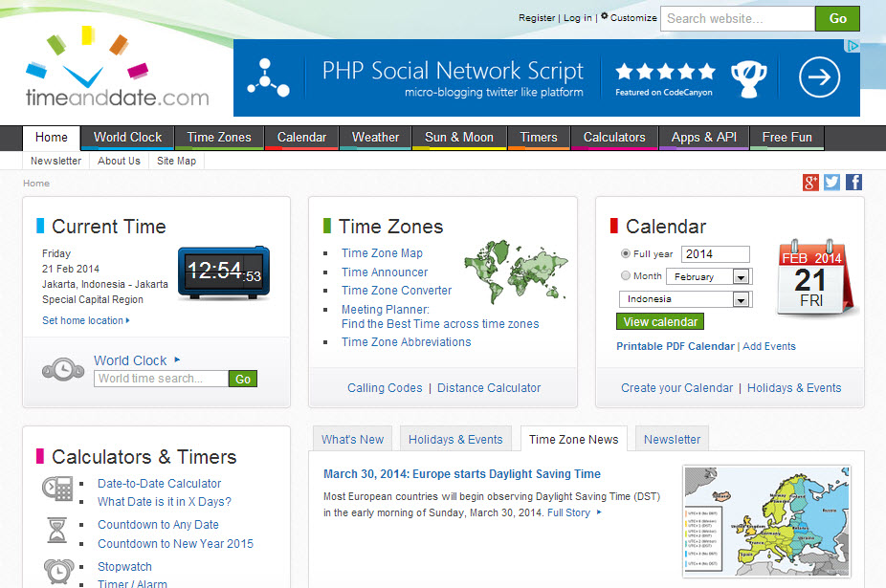Click the Go button for world time search
The width and height of the screenshot is (886, 588).
pos(243,379)
